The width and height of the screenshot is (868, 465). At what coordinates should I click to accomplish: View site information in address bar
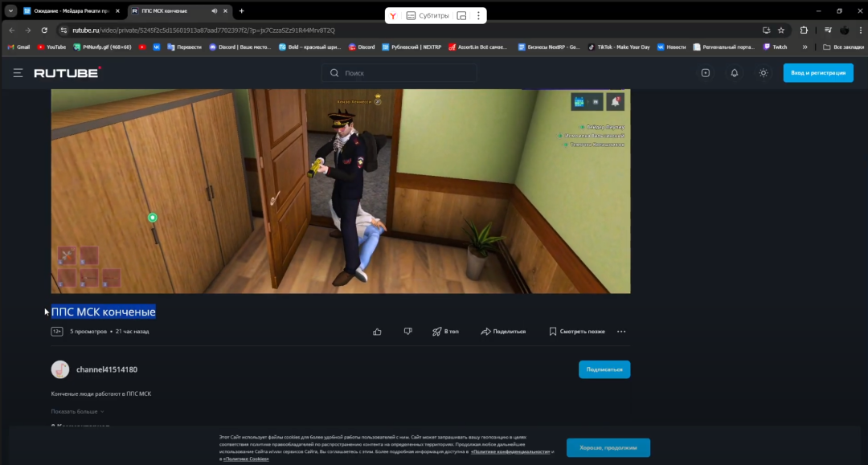pos(63,31)
